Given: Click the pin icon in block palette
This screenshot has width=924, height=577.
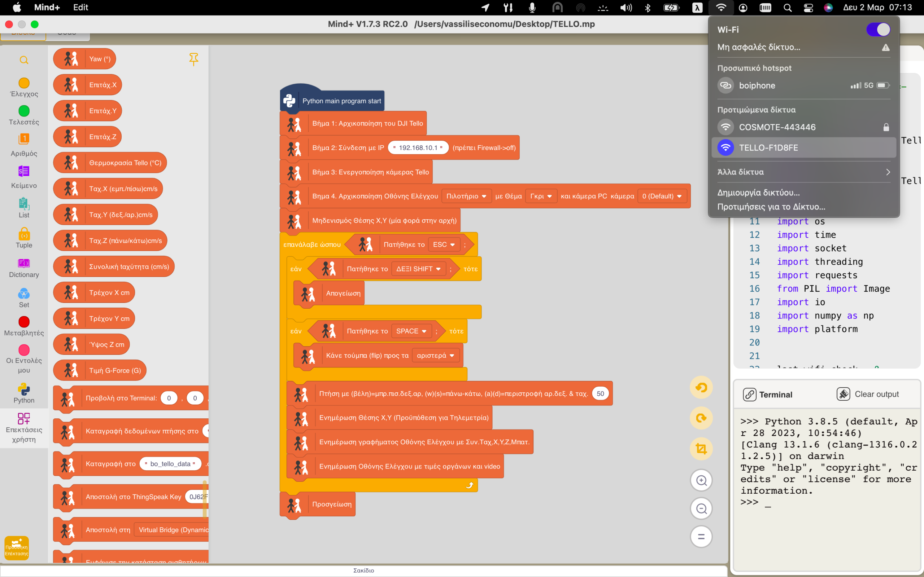Looking at the screenshot, I should click(193, 59).
